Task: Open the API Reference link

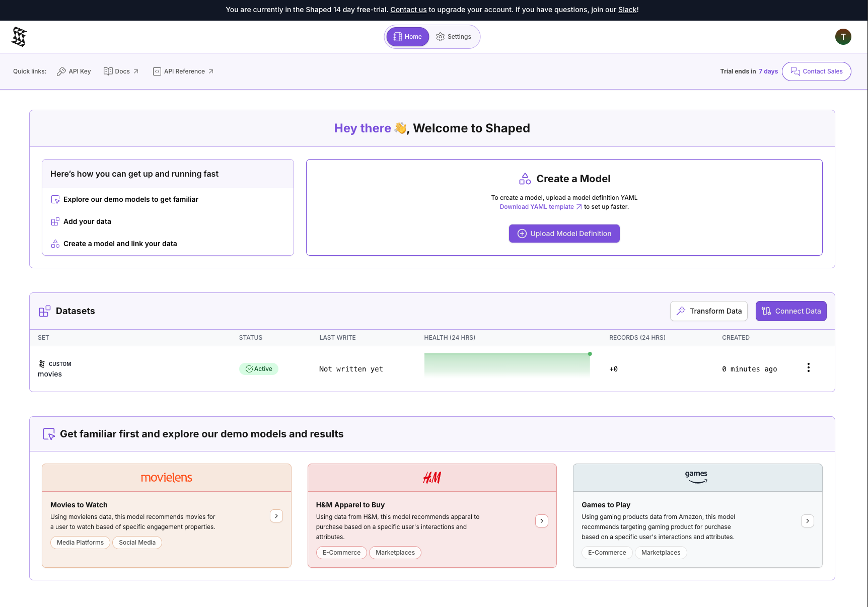Action: [x=183, y=71]
